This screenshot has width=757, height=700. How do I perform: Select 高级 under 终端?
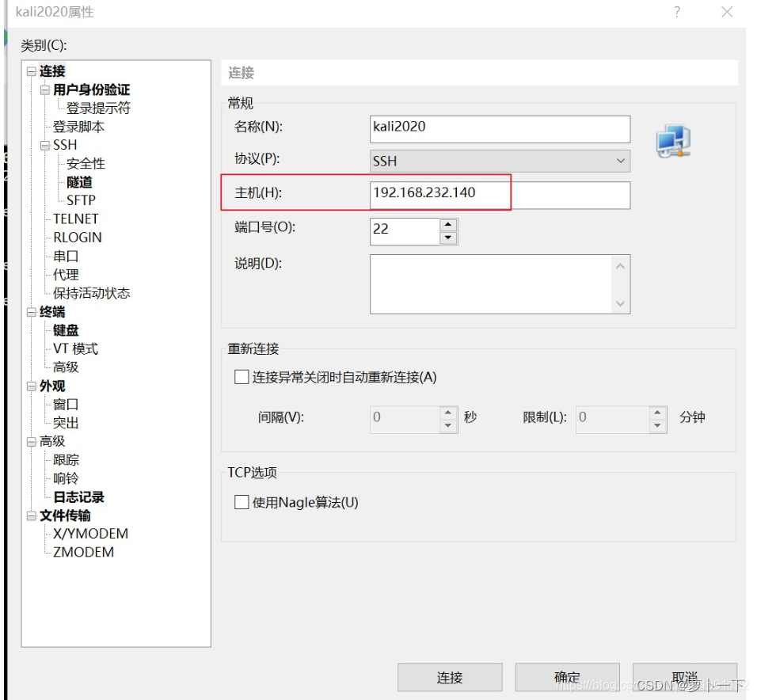[x=66, y=367]
